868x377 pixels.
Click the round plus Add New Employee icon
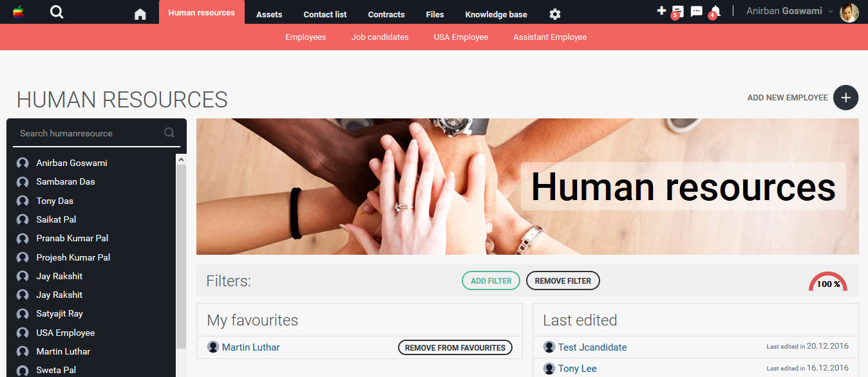point(845,98)
